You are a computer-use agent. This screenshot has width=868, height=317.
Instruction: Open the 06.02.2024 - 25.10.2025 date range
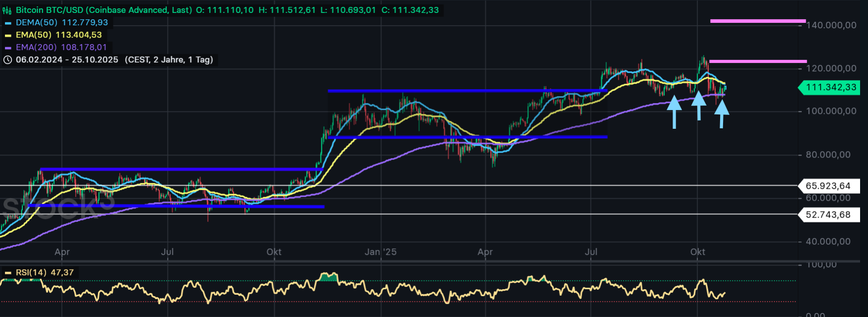tap(67, 60)
